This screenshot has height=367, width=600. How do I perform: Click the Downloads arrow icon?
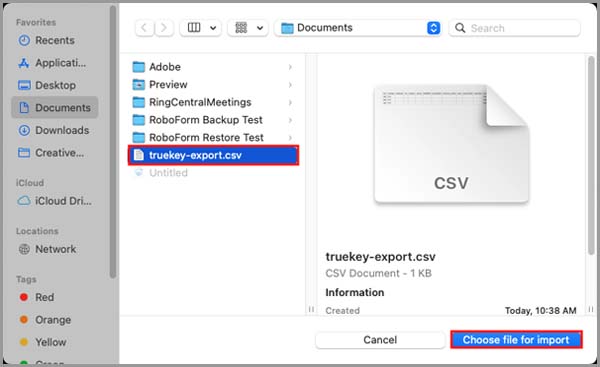[24, 130]
